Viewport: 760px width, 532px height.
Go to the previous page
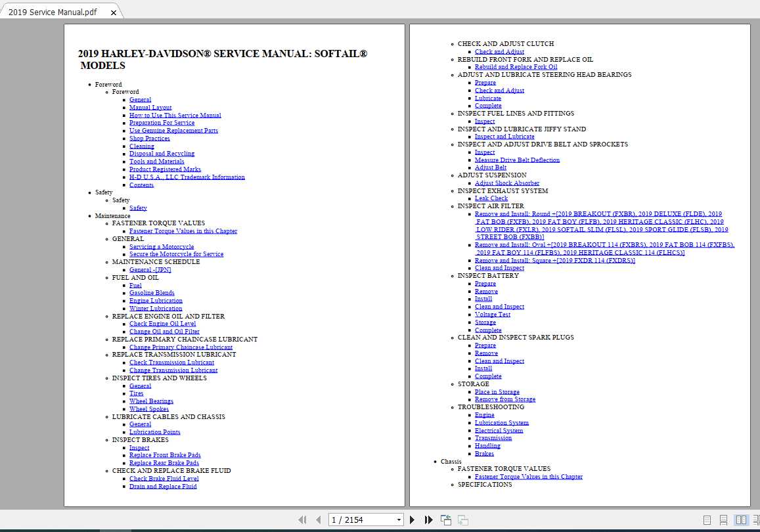[x=318, y=520]
